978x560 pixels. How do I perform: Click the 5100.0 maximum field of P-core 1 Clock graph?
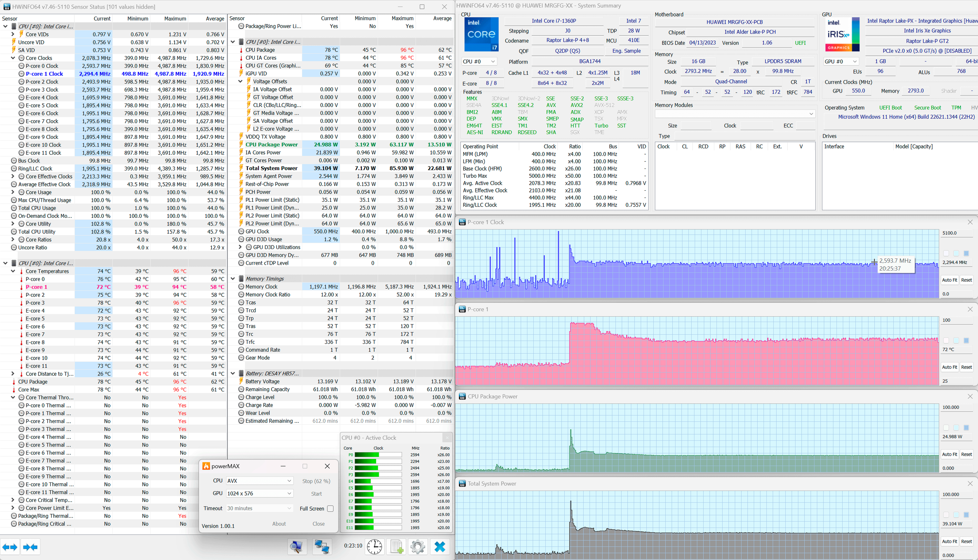tap(957, 233)
